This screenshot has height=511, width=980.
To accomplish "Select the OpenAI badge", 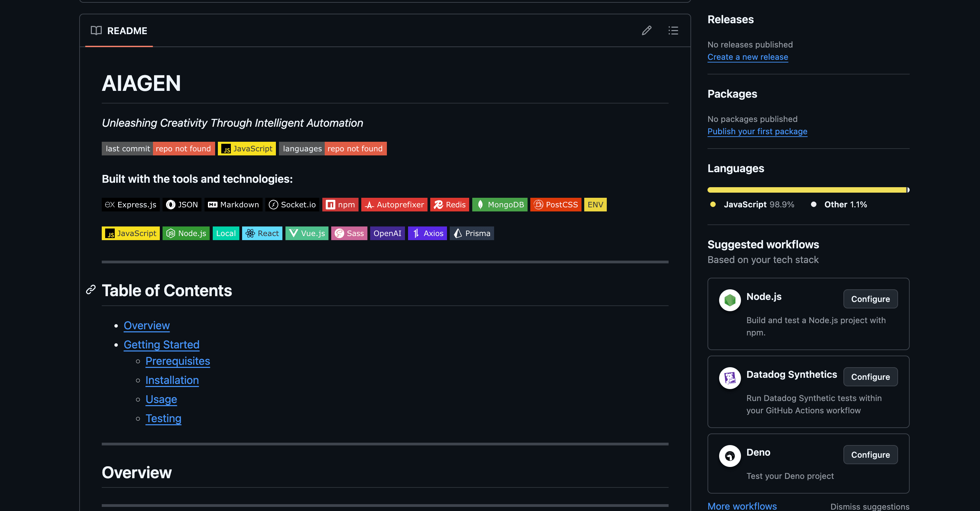I will pyautogui.click(x=387, y=233).
